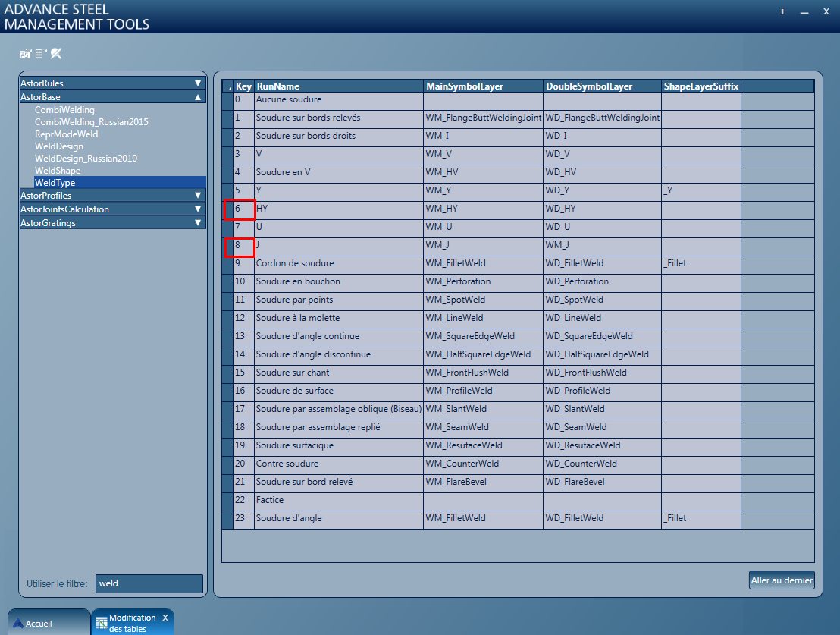Click the 'WM_HV' cell
Image resolution: width=840 pixels, height=635 pixels.
[x=483, y=173]
